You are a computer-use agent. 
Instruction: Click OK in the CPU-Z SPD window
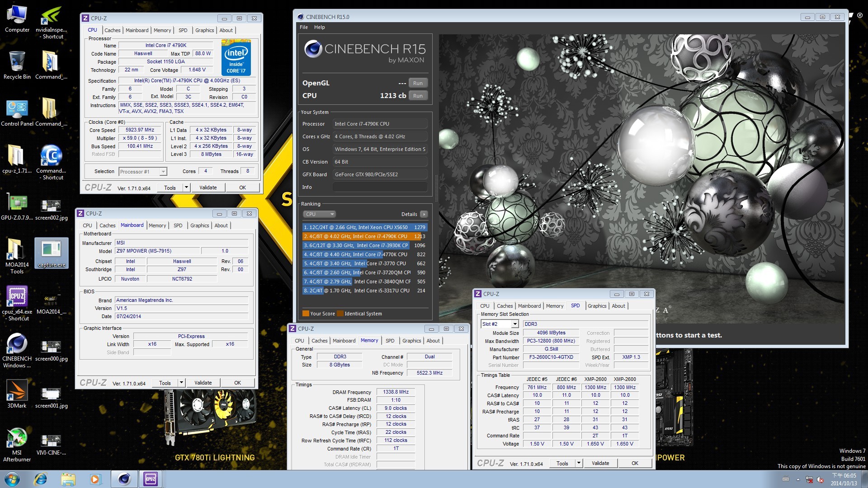[x=635, y=463]
